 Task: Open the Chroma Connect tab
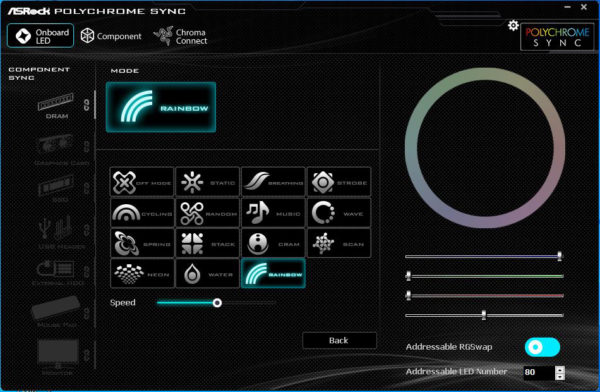pos(181,36)
